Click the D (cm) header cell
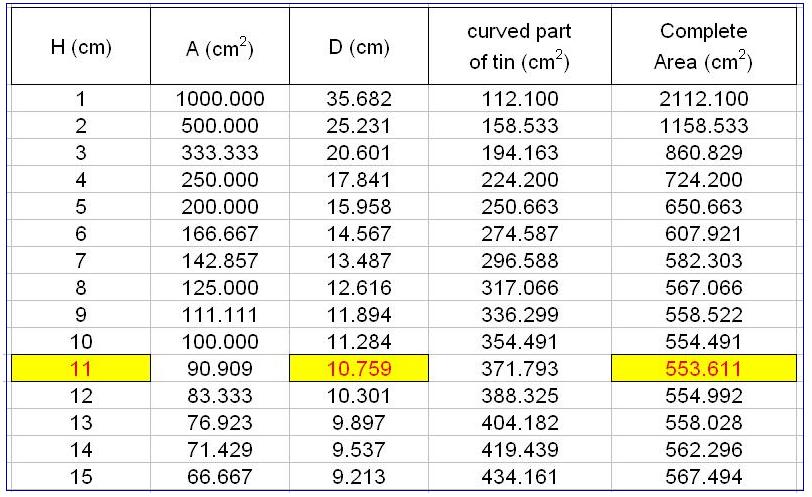The width and height of the screenshot is (812, 497). pos(358,47)
